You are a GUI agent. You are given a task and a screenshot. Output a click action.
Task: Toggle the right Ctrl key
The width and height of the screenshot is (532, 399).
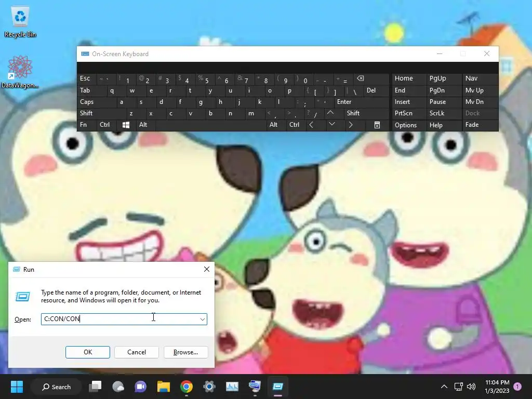tap(296, 125)
